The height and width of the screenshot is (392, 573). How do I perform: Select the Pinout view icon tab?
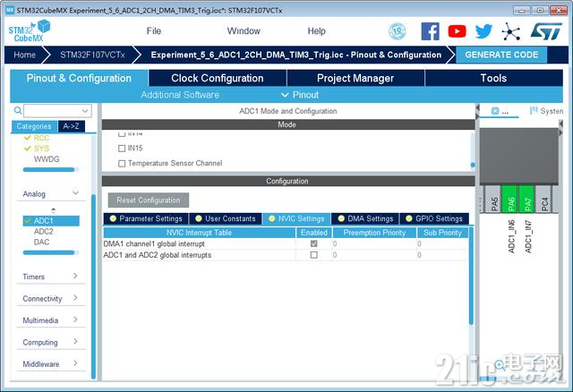pyautogui.click(x=500, y=111)
